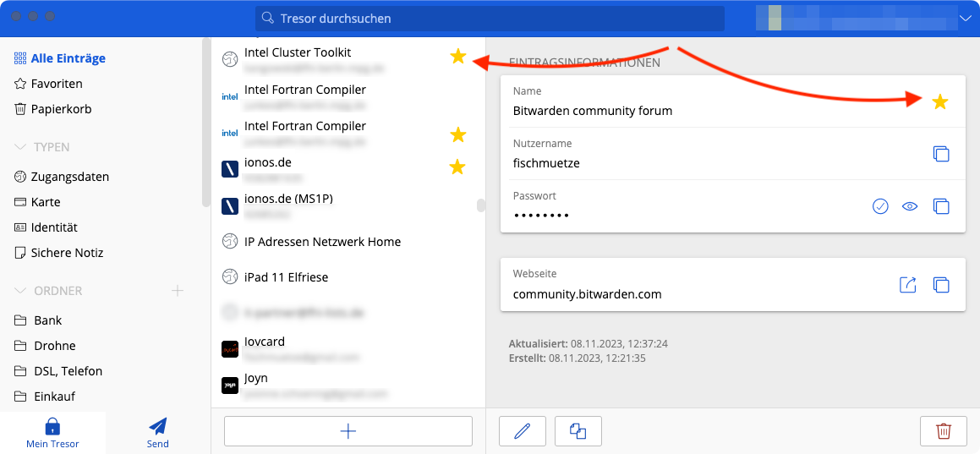Select the Iovcard entry
This screenshot has width=980, height=454.
(348, 349)
